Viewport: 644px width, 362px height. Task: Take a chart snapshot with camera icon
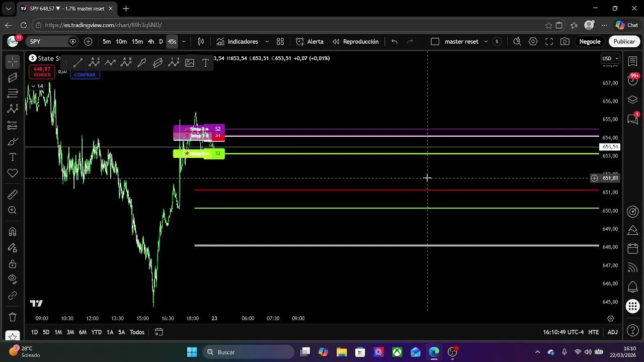click(x=565, y=42)
